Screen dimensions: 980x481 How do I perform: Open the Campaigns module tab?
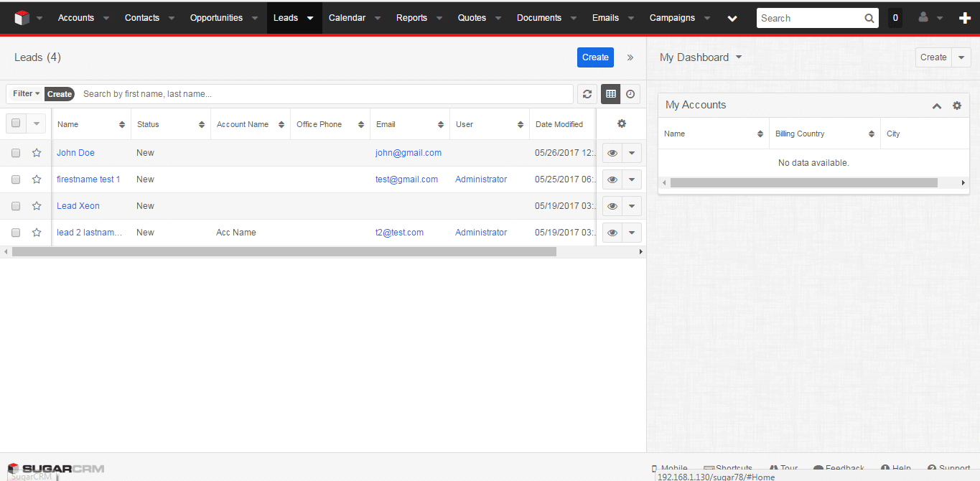click(x=672, y=18)
